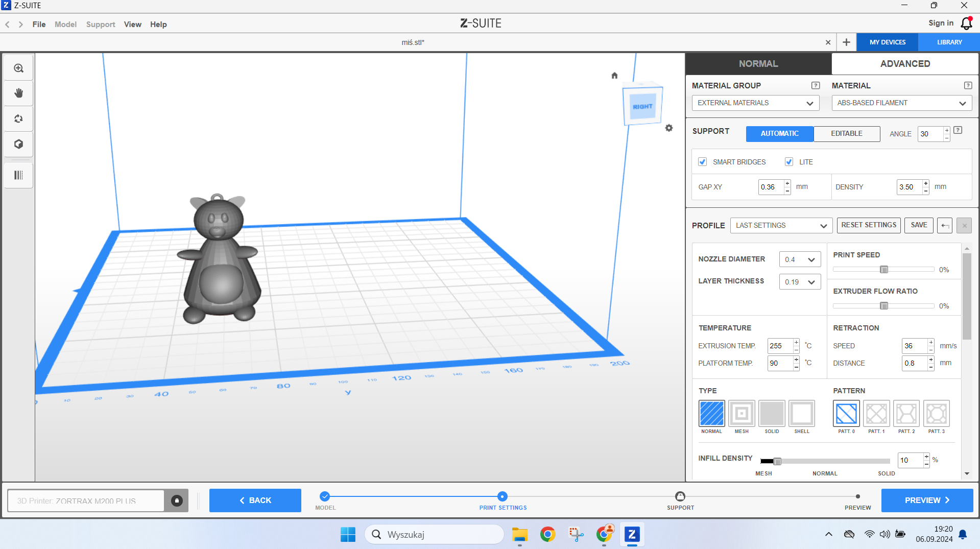Viewport: 980px width, 549px height.
Task: Click the Windows Start button
Action: pos(348,535)
